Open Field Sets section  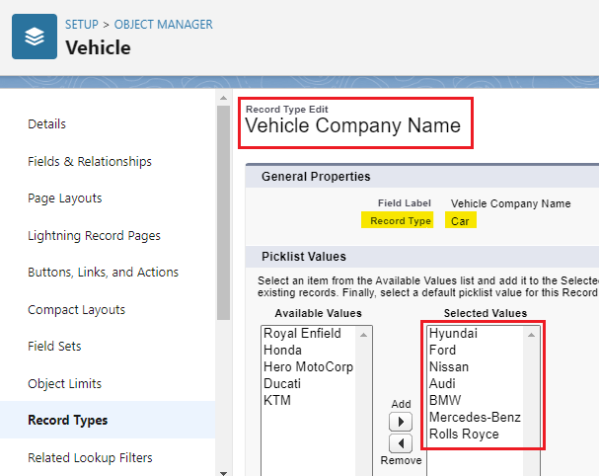pyautogui.click(x=55, y=346)
